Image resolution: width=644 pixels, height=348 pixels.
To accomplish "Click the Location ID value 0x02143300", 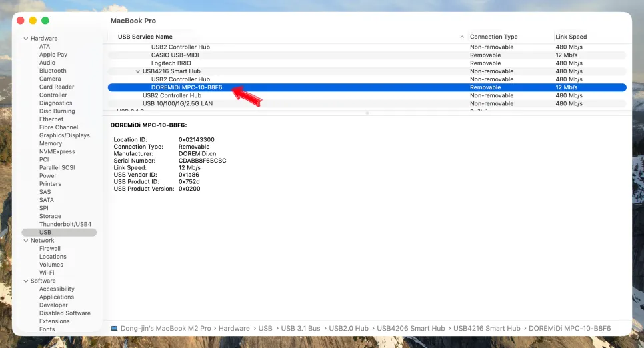I will (196, 140).
